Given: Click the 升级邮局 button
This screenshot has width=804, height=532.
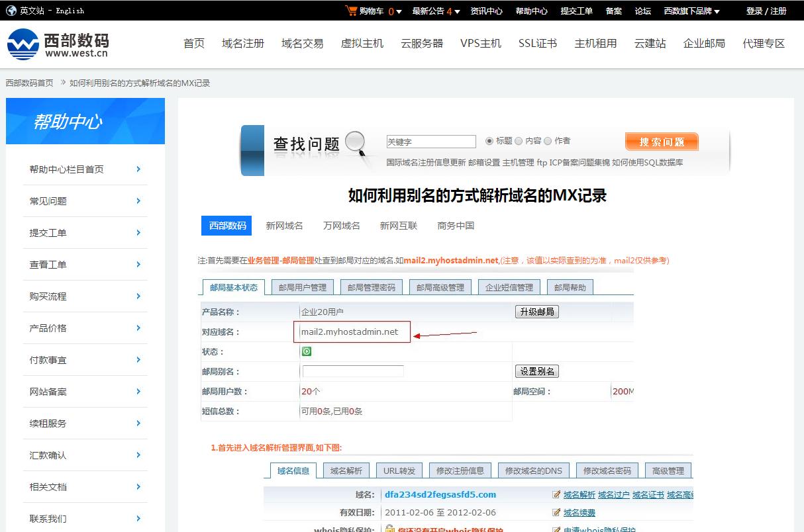Looking at the screenshot, I should (x=536, y=311).
